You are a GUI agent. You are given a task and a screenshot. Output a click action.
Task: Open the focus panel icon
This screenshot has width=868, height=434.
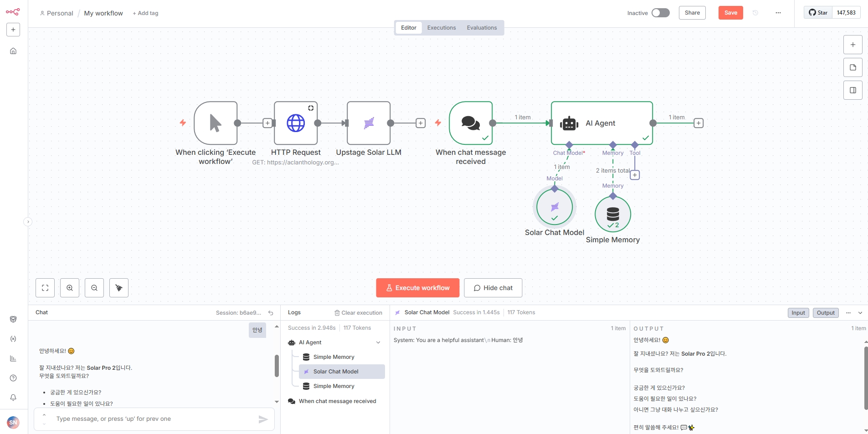[853, 90]
